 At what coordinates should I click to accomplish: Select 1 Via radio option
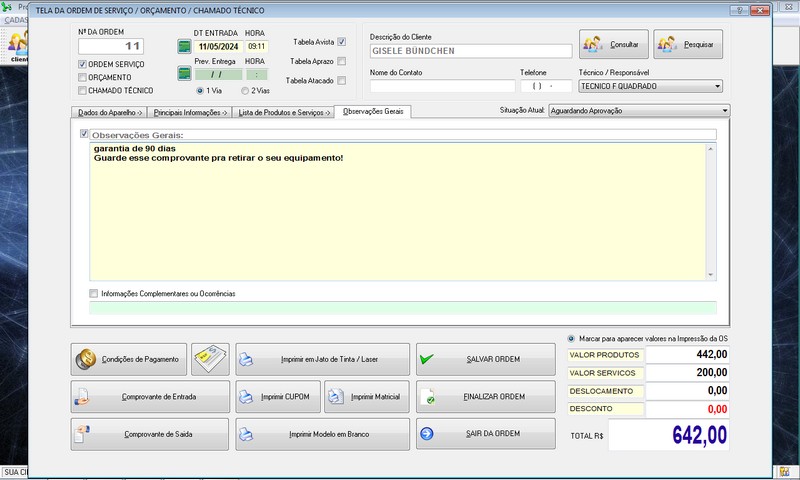(200, 90)
